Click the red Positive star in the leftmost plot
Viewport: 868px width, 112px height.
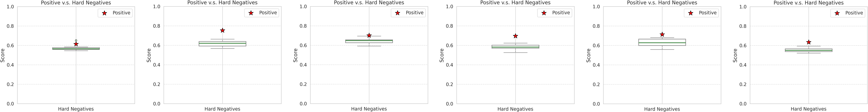[x=76, y=44]
